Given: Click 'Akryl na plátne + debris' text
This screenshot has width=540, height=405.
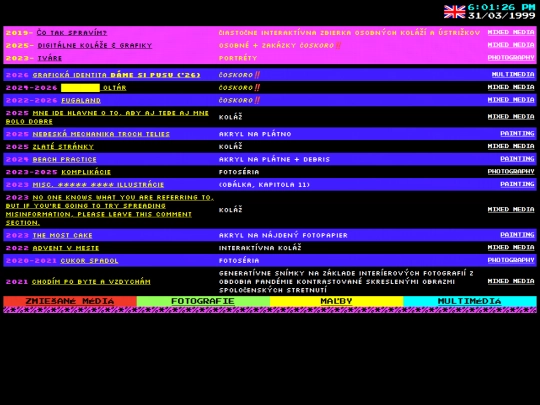Looking at the screenshot, I should 274,159.
